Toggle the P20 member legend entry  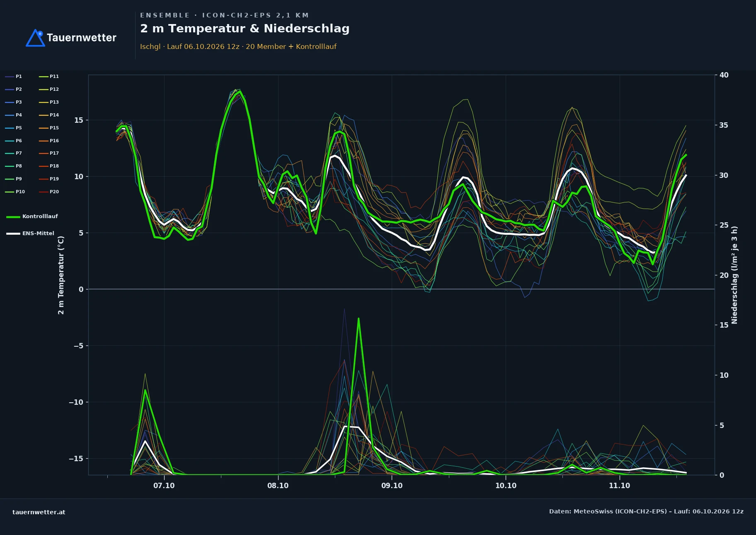(49, 192)
